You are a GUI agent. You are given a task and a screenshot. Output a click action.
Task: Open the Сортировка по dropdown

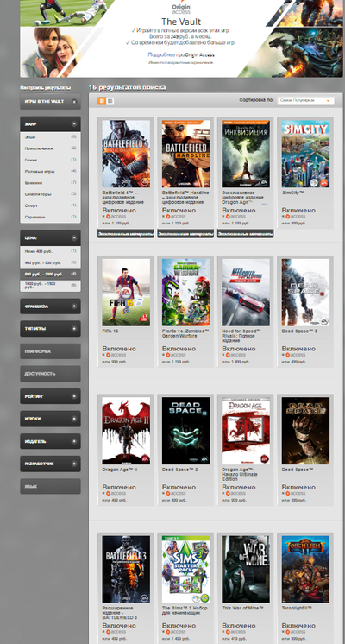click(x=305, y=101)
